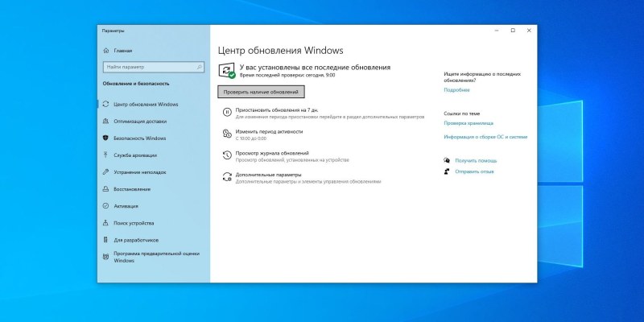Open 'Поиск устройства' from the sidebar
This screenshot has height=322, width=644.
[134, 222]
